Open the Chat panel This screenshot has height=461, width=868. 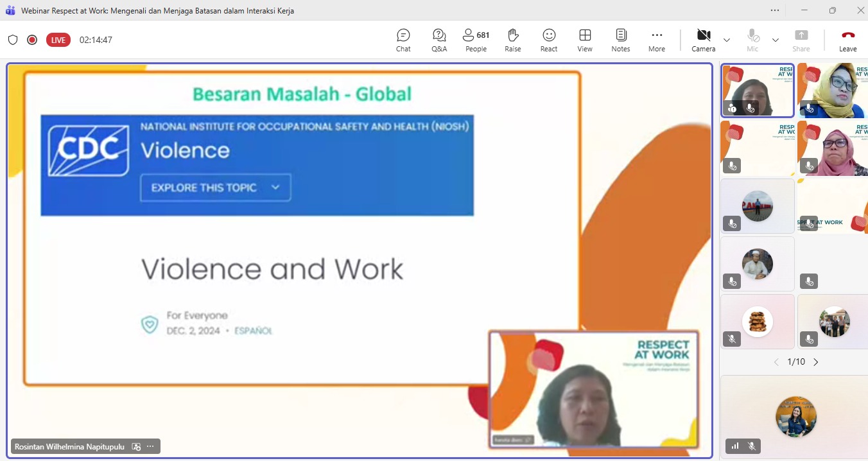tap(403, 40)
